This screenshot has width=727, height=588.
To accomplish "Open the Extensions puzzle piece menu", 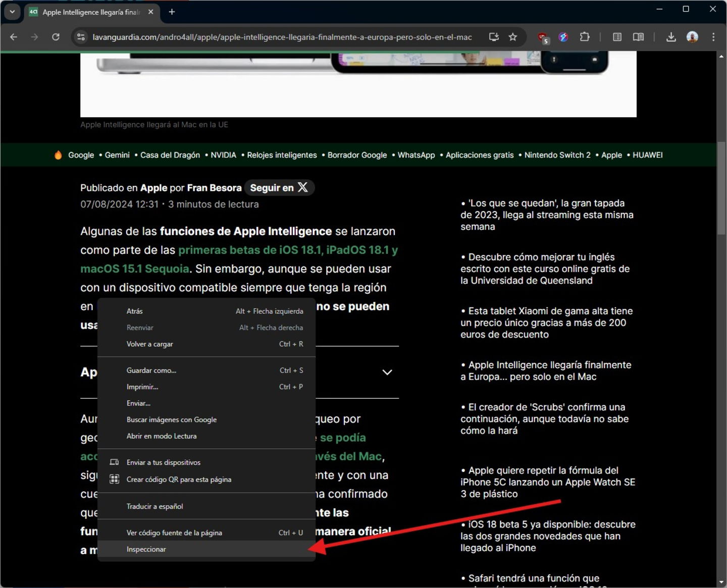I will pos(585,37).
